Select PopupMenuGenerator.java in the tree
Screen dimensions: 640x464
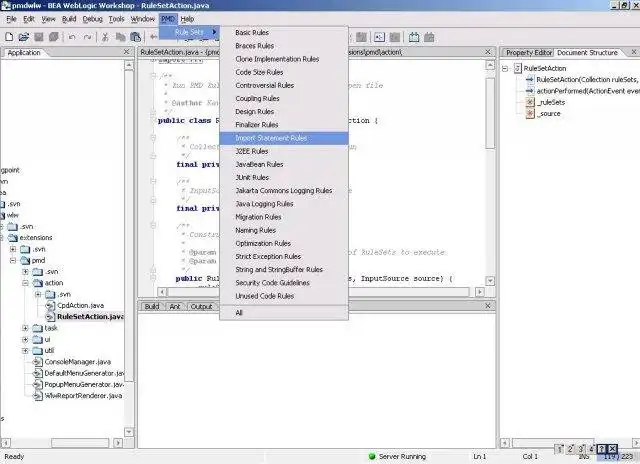coord(84,384)
